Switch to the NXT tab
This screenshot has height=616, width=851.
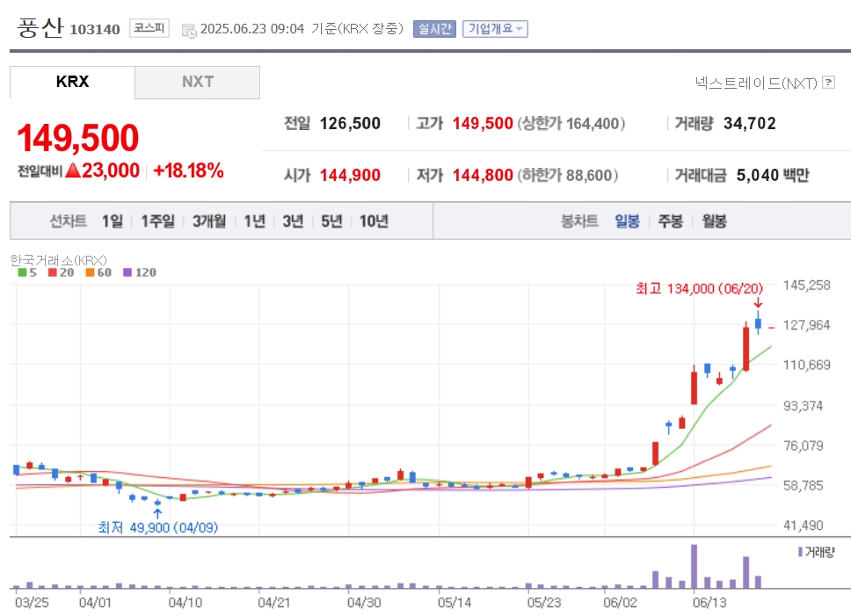click(x=198, y=82)
